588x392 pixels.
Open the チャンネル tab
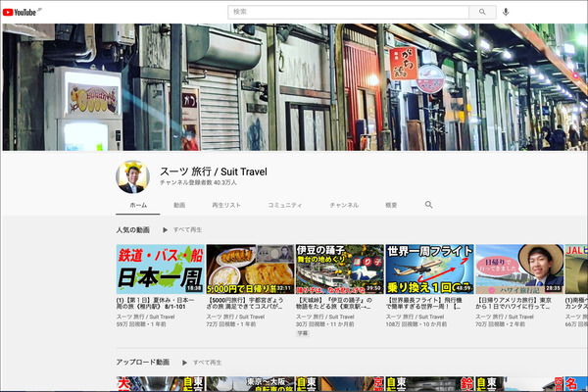pyautogui.click(x=344, y=205)
